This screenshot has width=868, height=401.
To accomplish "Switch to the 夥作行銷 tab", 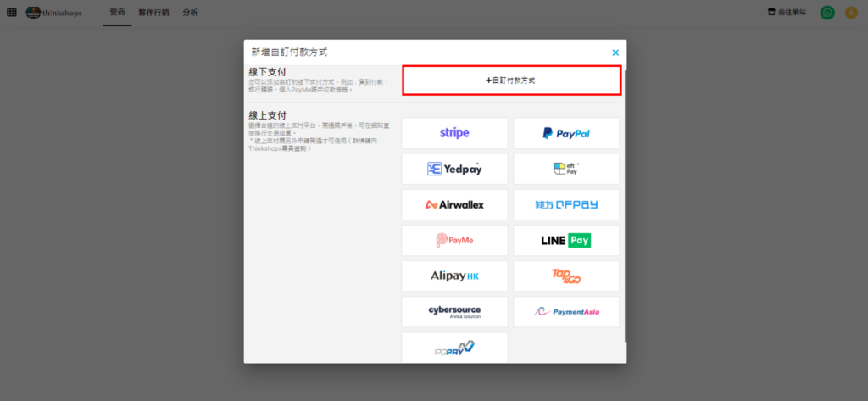I will [x=153, y=13].
